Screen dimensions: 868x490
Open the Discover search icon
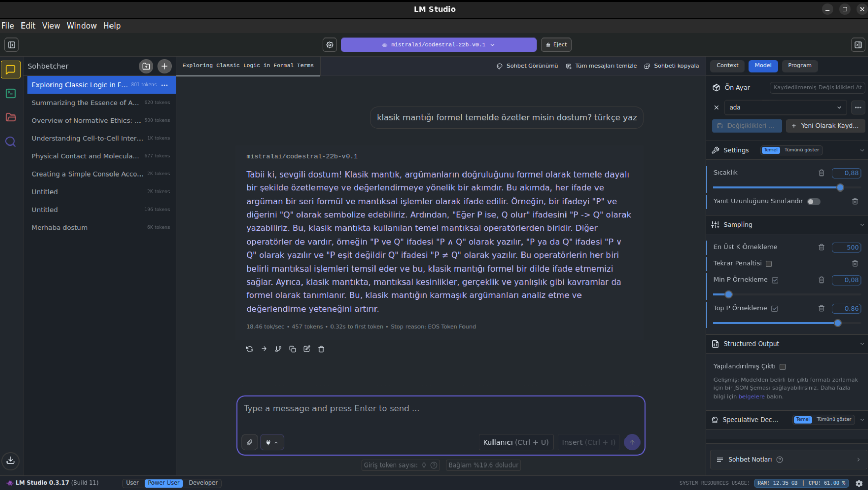pos(11,141)
